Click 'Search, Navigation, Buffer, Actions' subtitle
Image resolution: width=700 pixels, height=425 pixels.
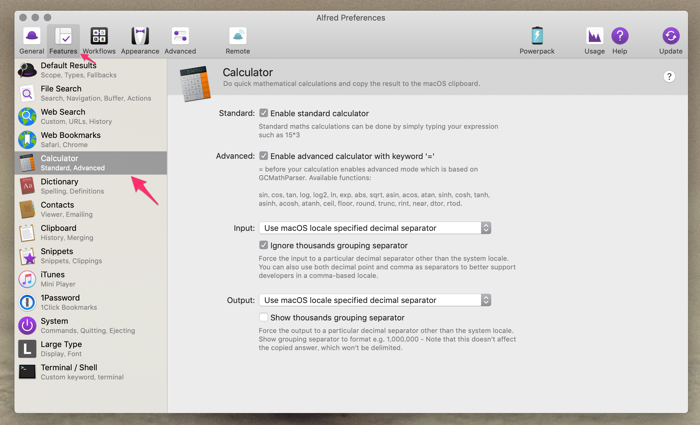96,98
